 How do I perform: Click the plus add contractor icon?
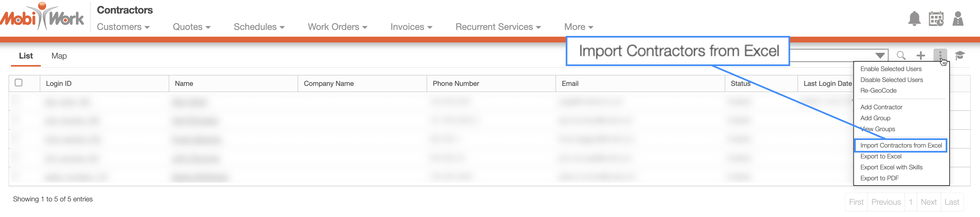pyautogui.click(x=920, y=56)
